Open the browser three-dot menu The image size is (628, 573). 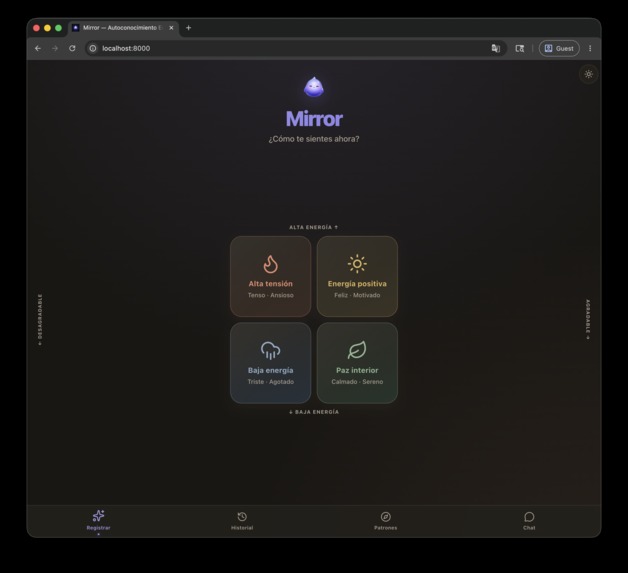pyautogui.click(x=590, y=48)
